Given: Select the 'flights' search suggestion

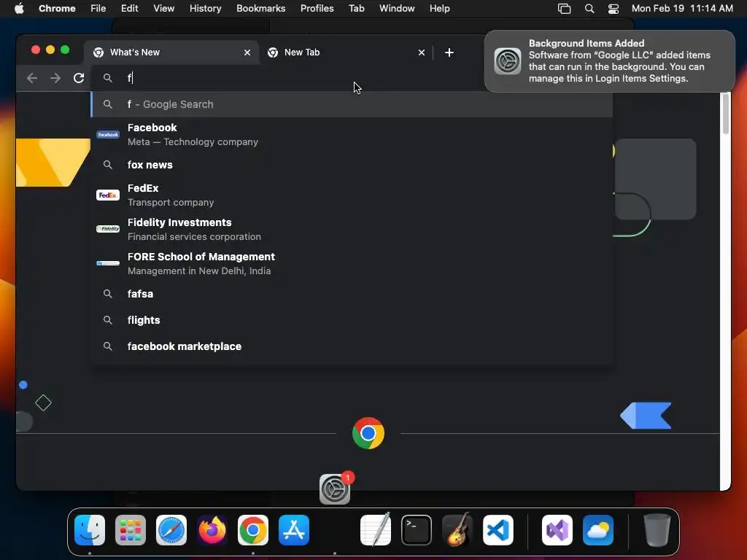Looking at the screenshot, I should [352, 320].
